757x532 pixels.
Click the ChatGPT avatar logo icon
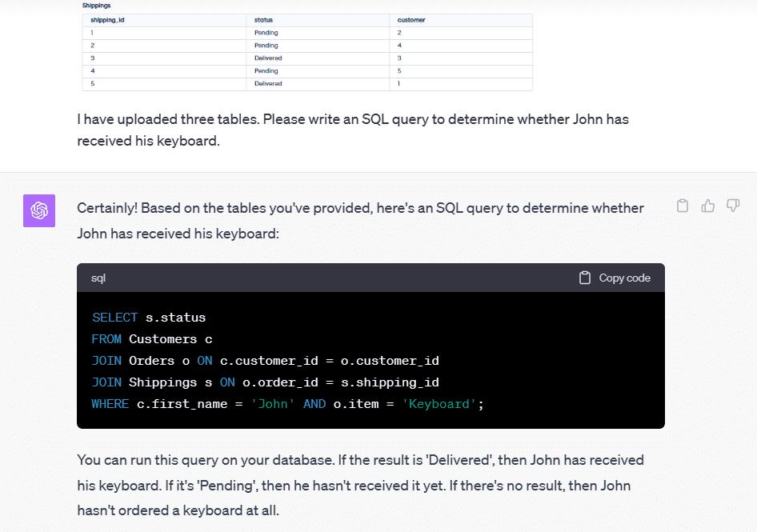[x=39, y=210]
